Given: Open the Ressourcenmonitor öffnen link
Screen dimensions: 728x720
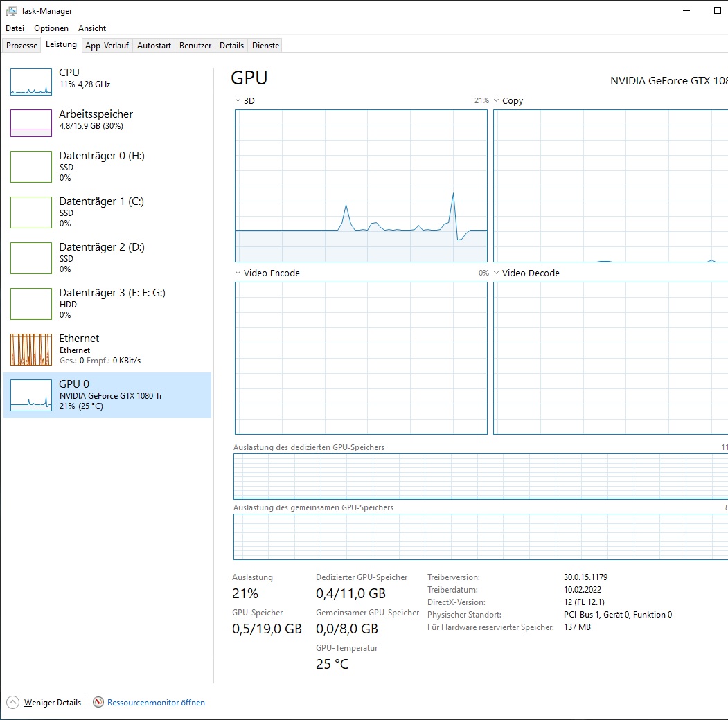Looking at the screenshot, I should click(x=156, y=703).
